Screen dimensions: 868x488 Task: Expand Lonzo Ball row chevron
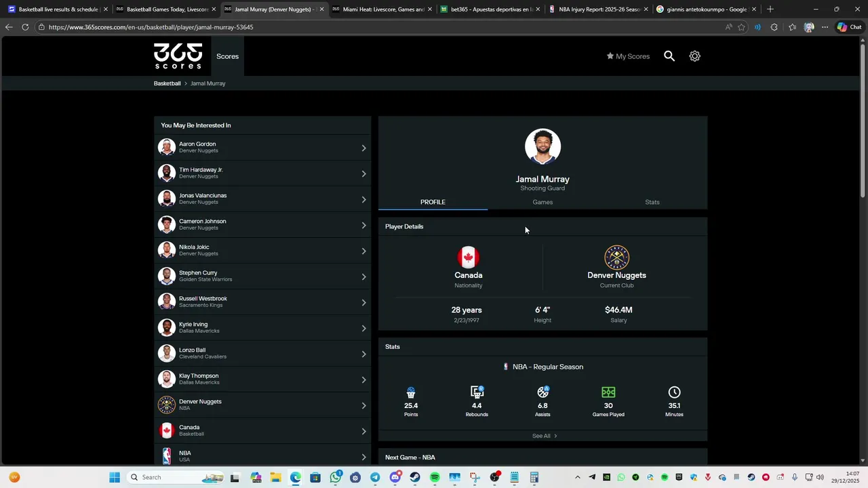tap(363, 354)
